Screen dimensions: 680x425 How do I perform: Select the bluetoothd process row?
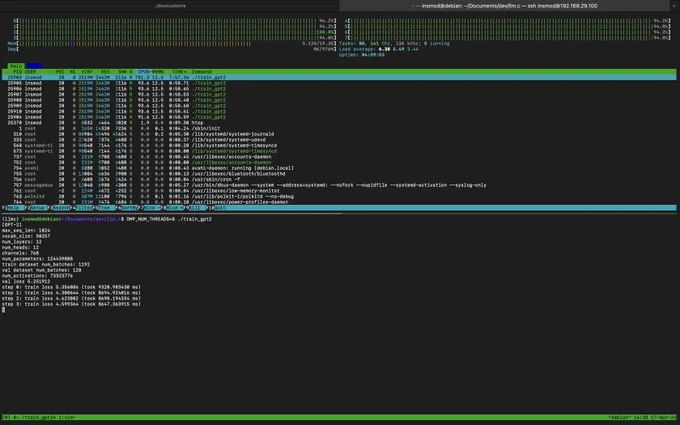pyautogui.click(x=339, y=173)
